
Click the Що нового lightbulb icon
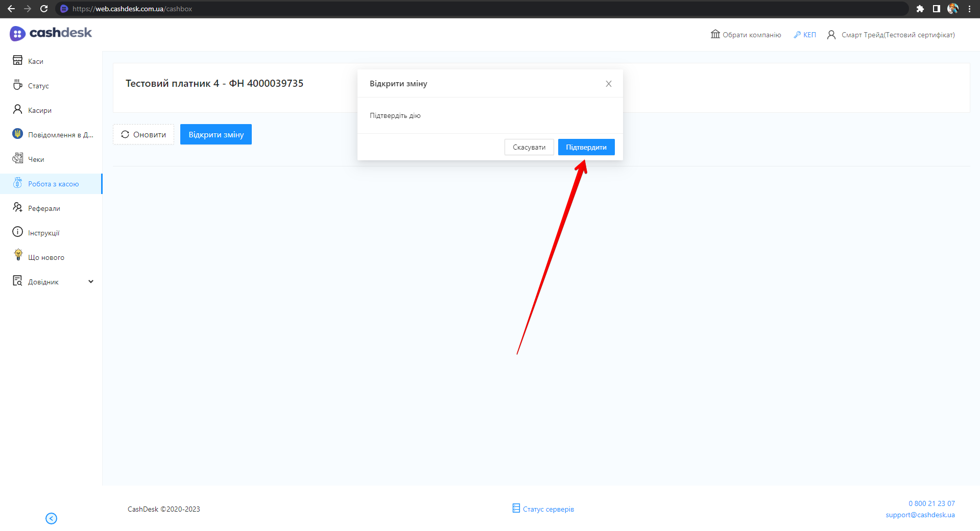tap(18, 255)
